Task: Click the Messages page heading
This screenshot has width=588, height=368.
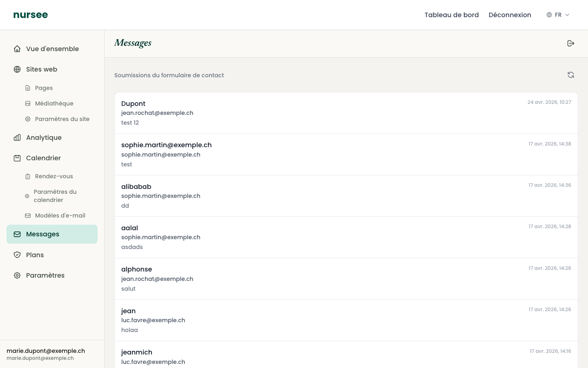Action: pyautogui.click(x=133, y=43)
